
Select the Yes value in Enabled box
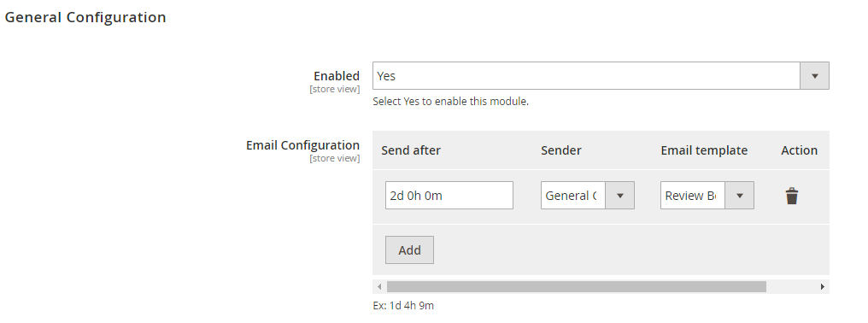[x=386, y=76]
